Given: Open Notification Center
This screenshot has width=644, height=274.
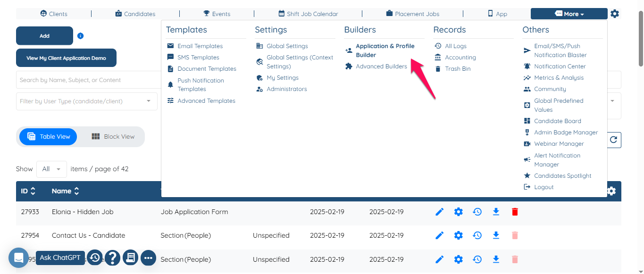Looking at the screenshot, I should [560, 66].
